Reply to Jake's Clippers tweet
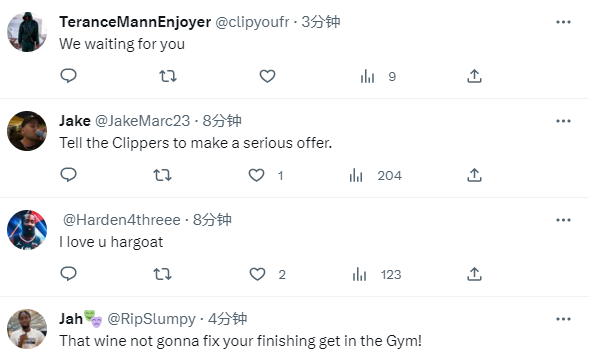 (x=68, y=175)
